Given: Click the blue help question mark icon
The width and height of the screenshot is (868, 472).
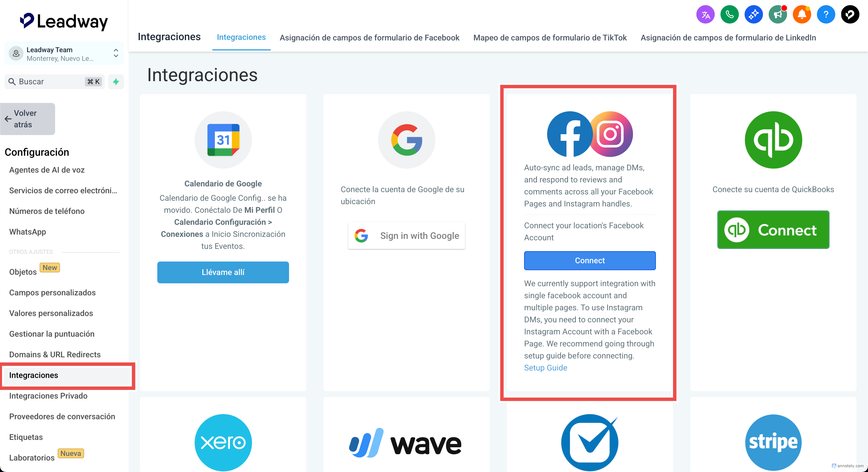Looking at the screenshot, I should (826, 14).
